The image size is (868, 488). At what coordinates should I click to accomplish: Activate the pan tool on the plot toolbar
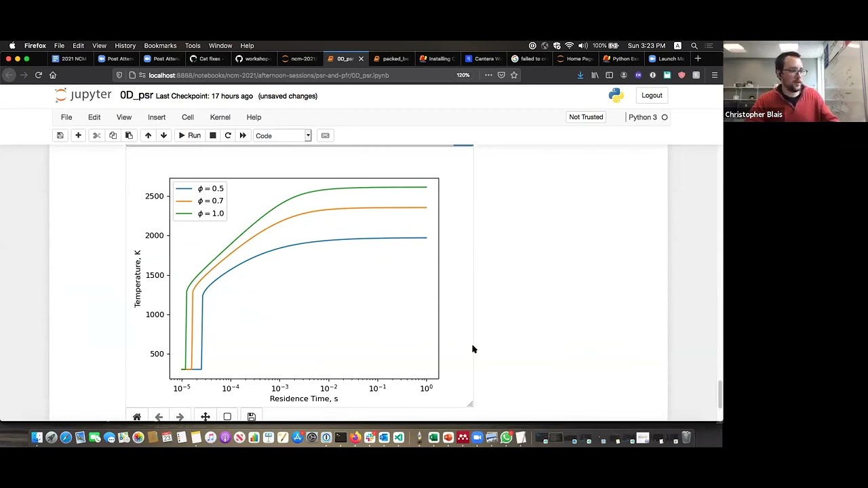[x=205, y=416]
